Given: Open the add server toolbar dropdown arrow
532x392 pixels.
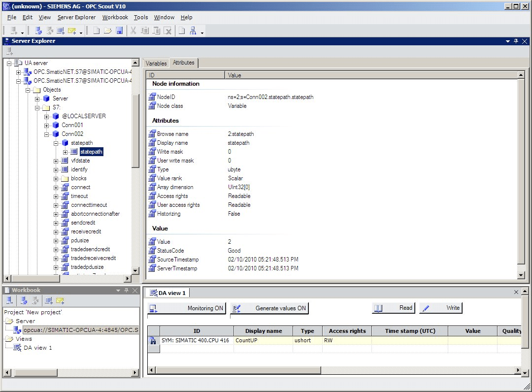Looking at the screenshot, I should click(22, 33).
